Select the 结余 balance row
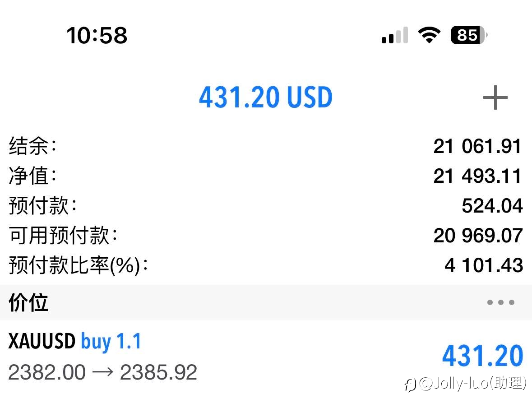Image resolution: width=532 pixels, height=408 pixels. [266, 146]
